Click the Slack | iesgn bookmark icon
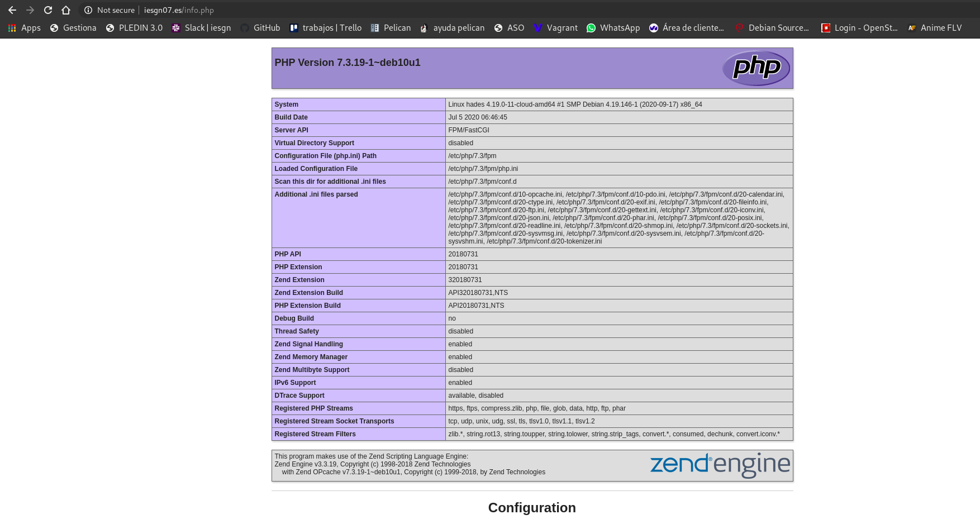Image resolution: width=980 pixels, height=524 pixels. 176,27
